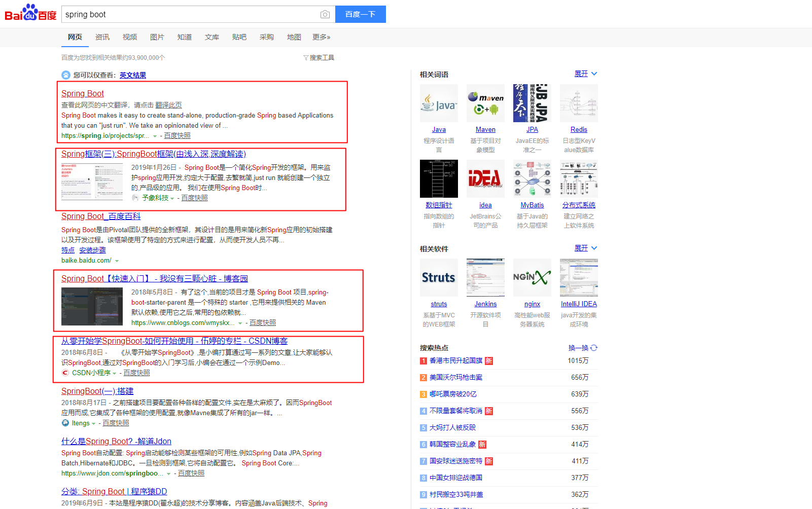The height and width of the screenshot is (509, 812).
Task: Open dropdown arrow after spring.io URL
Action: point(155,136)
